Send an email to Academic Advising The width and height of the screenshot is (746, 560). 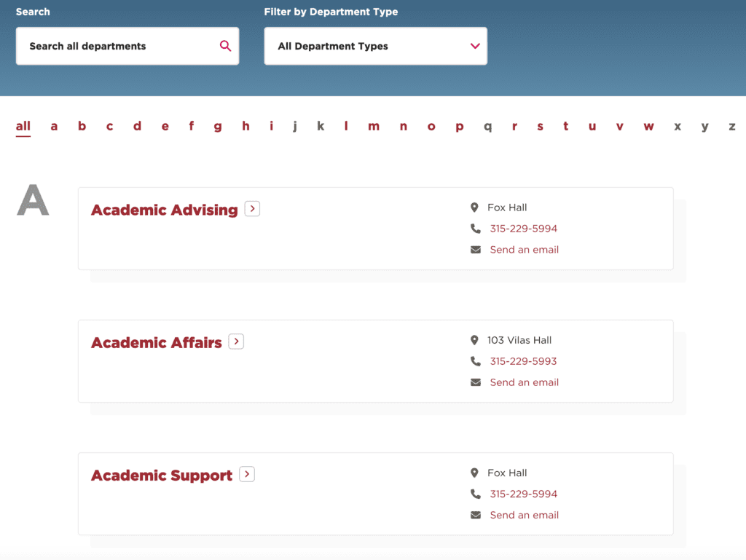tap(524, 250)
